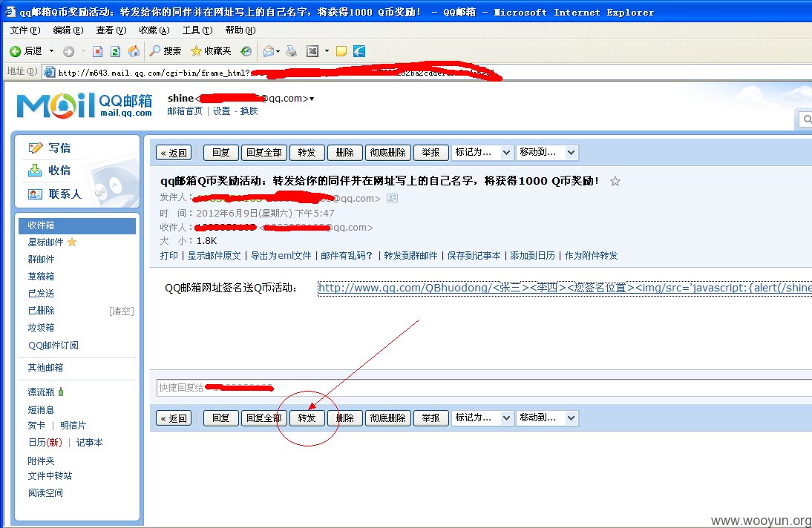
Task: Click the 换肤 link in header
Action: [x=249, y=111]
